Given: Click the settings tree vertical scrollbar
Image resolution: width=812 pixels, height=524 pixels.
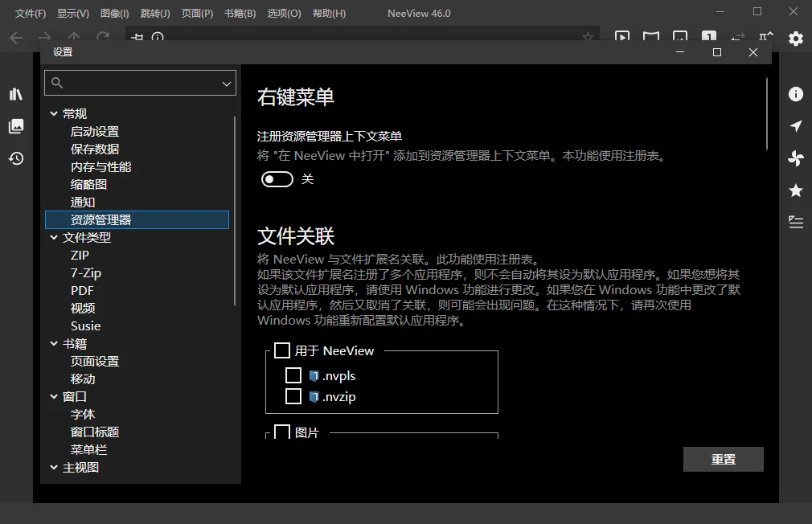Looking at the screenshot, I should pos(235,211).
